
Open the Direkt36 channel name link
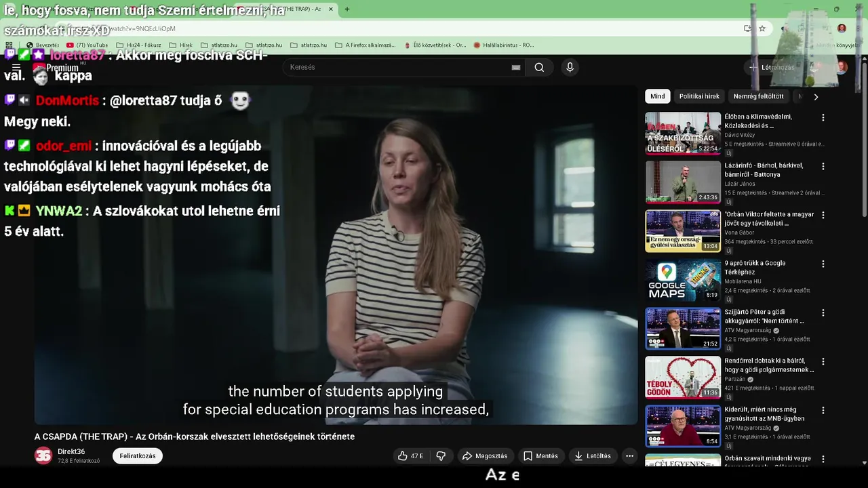pyautogui.click(x=71, y=451)
